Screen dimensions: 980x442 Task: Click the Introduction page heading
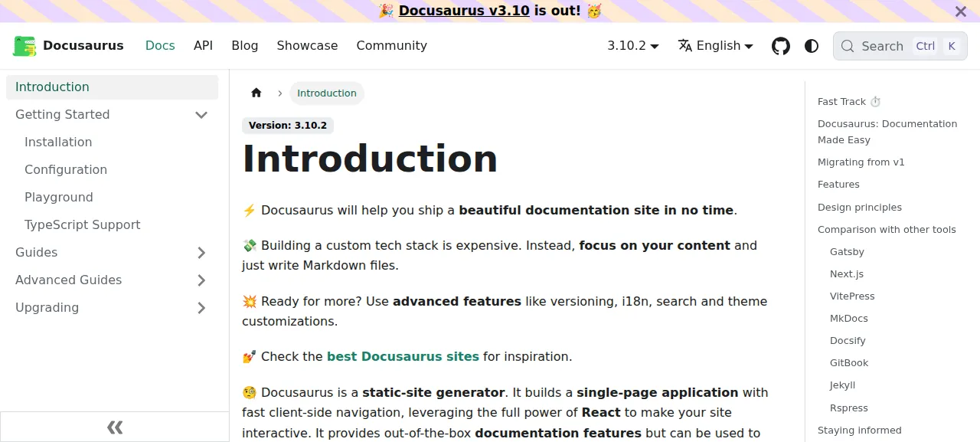pos(370,159)
